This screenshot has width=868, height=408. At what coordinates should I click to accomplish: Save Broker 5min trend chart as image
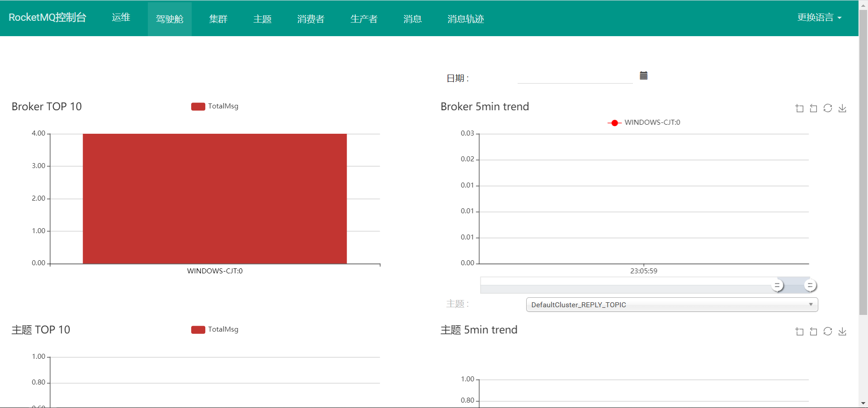tap(842, 108)
